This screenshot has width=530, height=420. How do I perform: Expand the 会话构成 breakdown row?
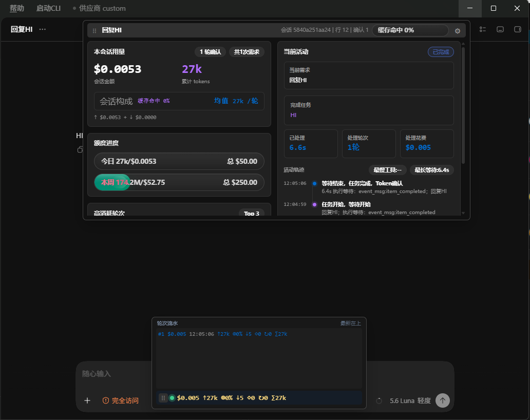(179, 101)
